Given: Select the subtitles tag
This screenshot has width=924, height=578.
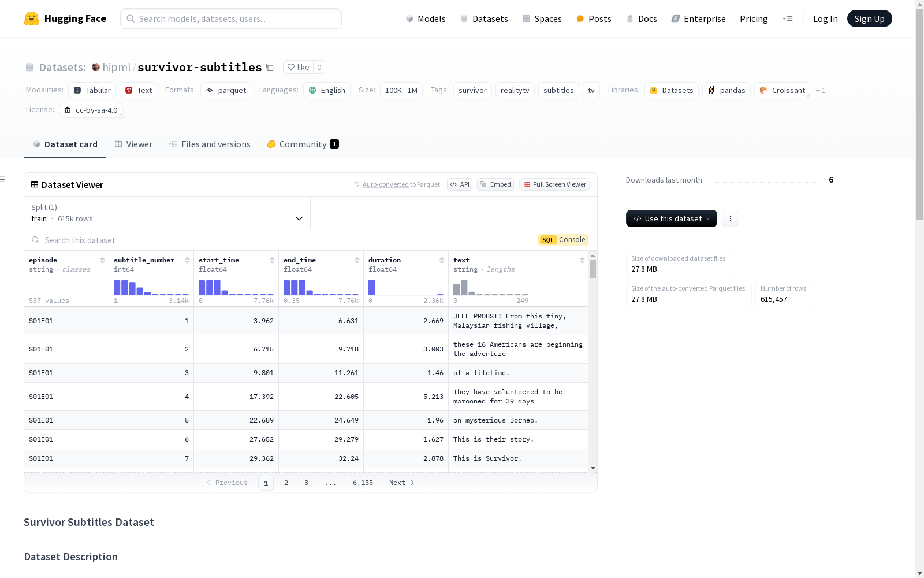Looking at the screenshot, I should tap(558, 90).
